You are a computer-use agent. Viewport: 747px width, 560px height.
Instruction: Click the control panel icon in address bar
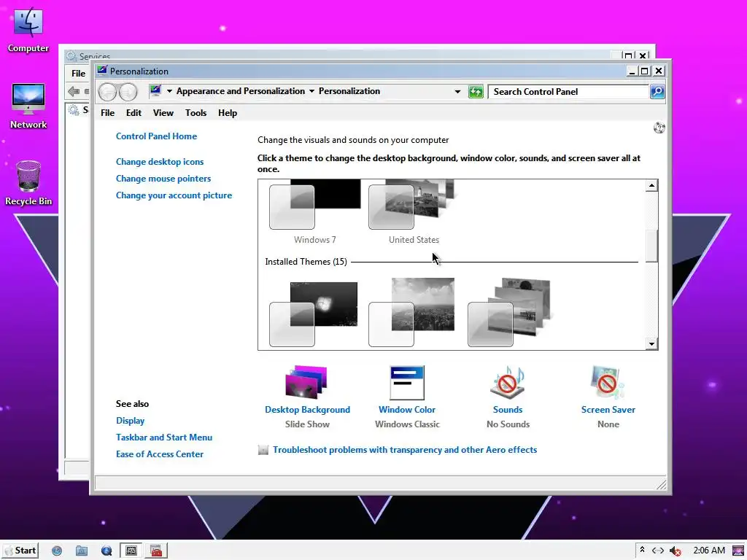pyautogui.click(x=155, y=90)
